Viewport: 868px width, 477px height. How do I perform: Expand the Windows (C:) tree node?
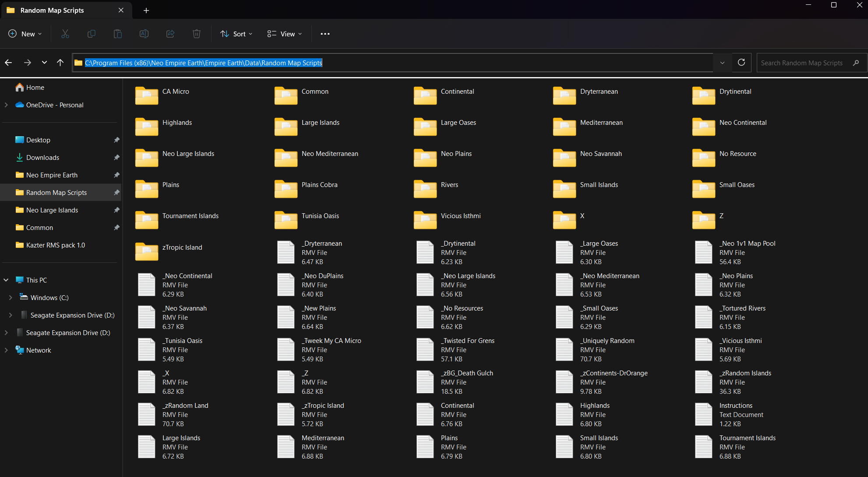(x=11, y=298)
